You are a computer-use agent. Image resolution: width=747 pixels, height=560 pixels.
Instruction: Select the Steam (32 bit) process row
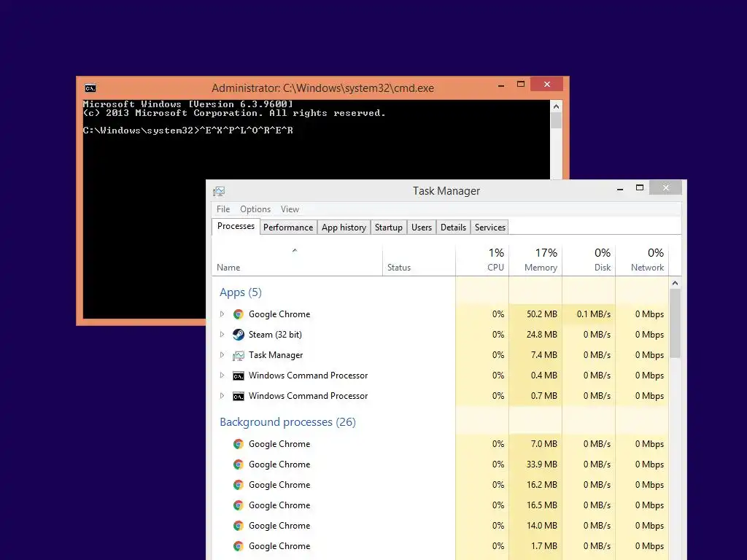point(440,335)
